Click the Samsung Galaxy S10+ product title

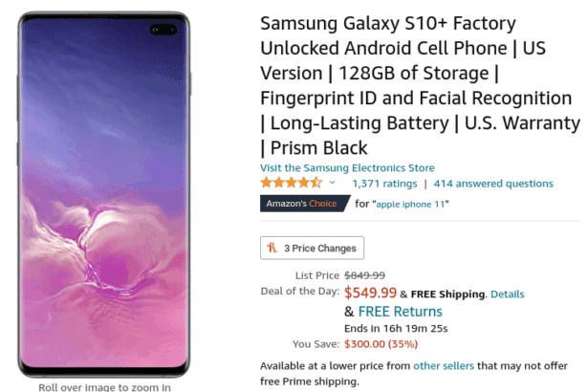[x=419, y=84]
